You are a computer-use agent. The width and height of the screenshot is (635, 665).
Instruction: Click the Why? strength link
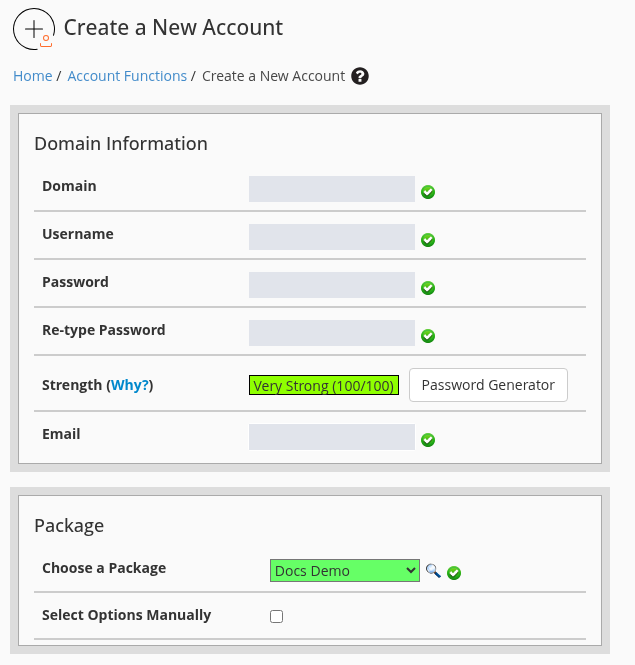click(129, 385)
